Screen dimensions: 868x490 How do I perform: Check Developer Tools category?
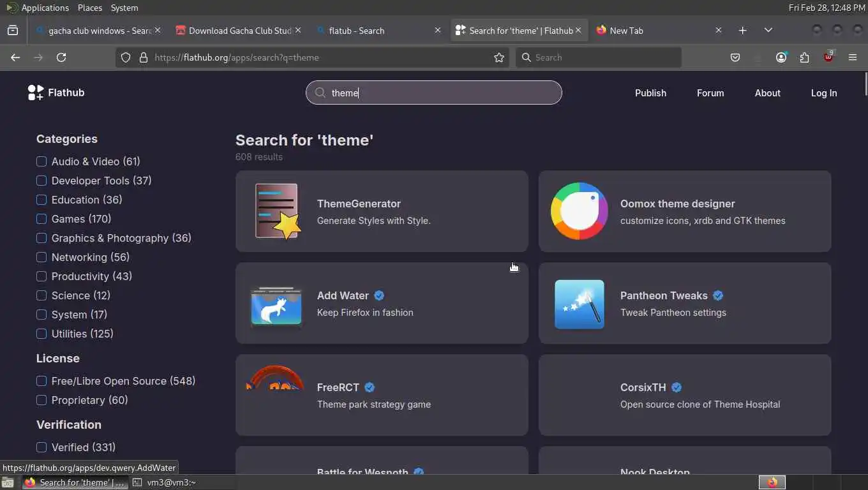click(x=41, y=181)
